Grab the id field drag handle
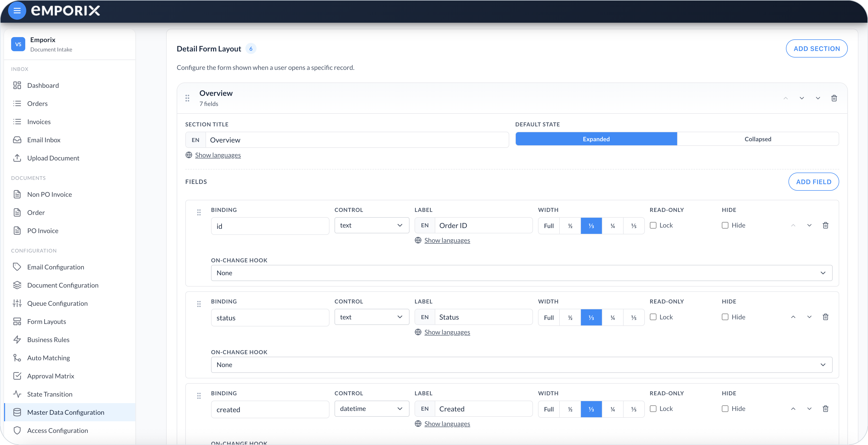The width and height of the screenshot is (868, 445). click(x=199, y=212)
